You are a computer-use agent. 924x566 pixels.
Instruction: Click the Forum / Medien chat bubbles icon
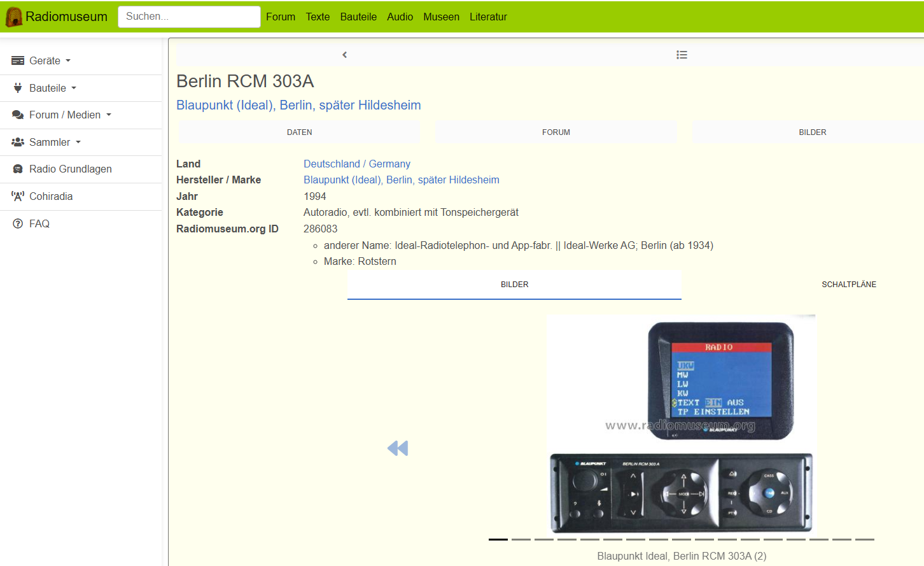coord(18,115)
